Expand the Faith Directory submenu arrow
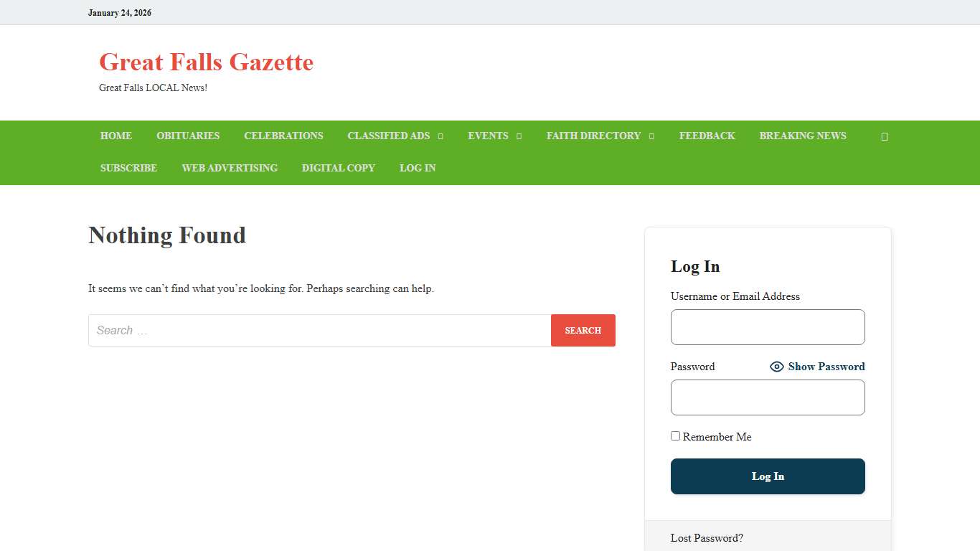 pos(651,136)
